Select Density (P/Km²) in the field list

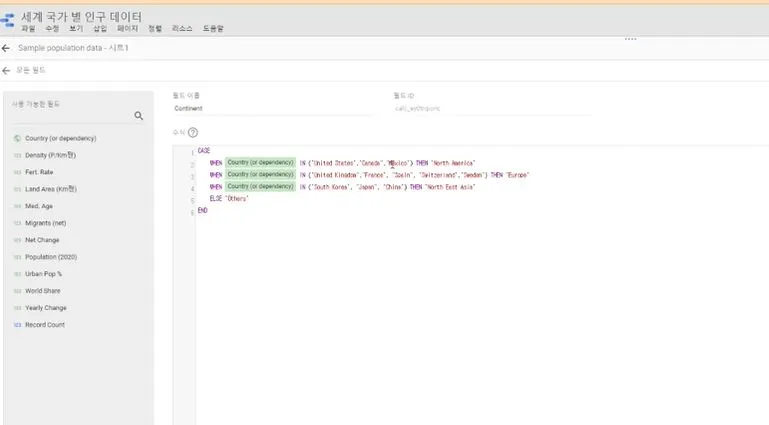pyautogui.click(x=51, y=155)
